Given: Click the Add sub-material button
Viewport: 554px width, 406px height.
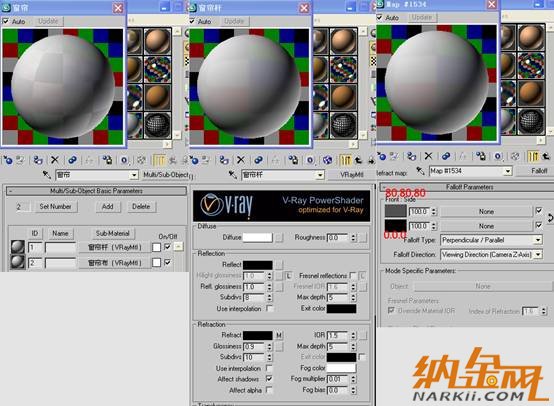Looking at the screenshot, I should coord(107,206).
